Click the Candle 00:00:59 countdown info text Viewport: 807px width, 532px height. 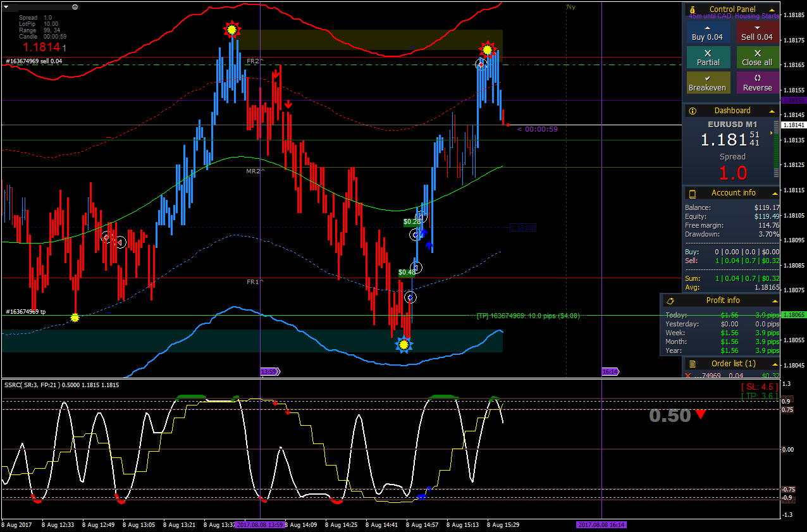pyautogui.click(x=42, y=37)
